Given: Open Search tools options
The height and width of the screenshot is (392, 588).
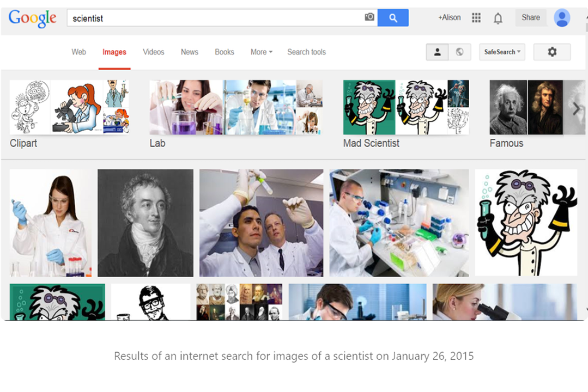Looking at the screenshot, I should pyautogui.click(x=306, y=52).
